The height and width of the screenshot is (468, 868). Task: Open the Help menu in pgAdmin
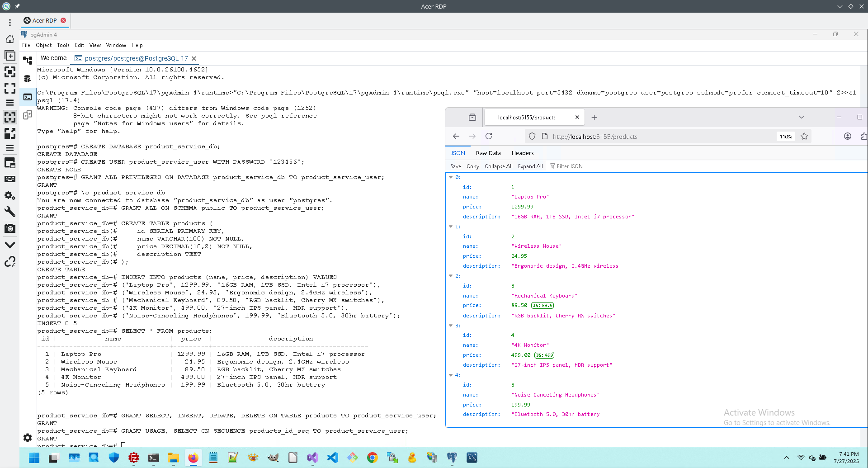tap(137, 45)
